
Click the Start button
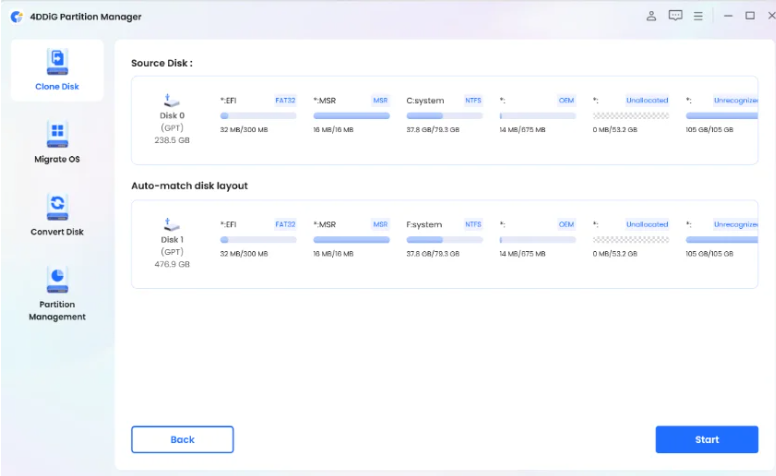click(x=707, y=439)
